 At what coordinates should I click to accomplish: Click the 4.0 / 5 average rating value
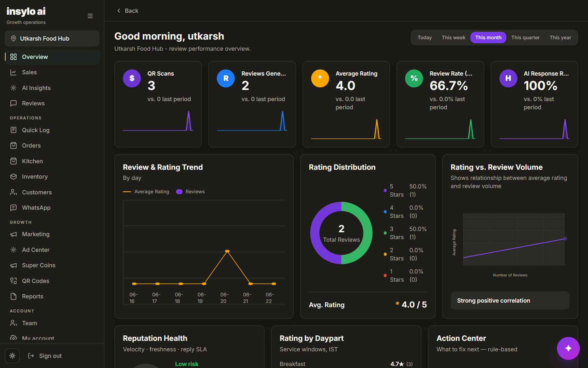click(414, 305)
